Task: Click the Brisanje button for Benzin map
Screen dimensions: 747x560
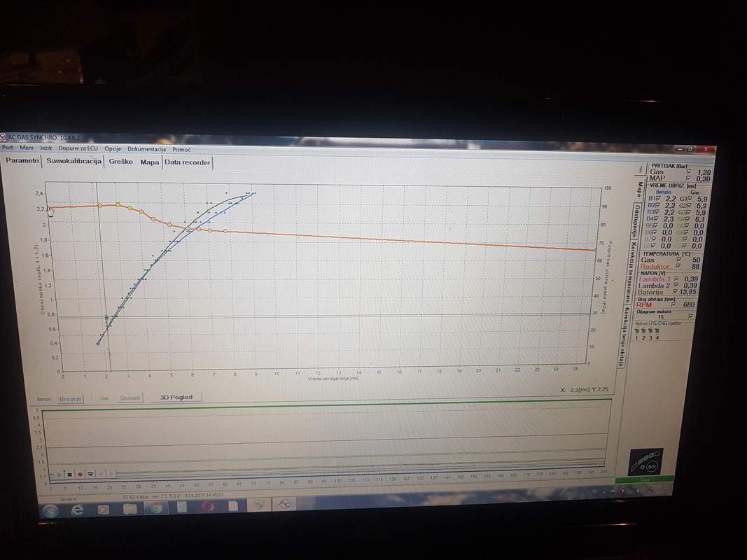Action: coord(71,398)
